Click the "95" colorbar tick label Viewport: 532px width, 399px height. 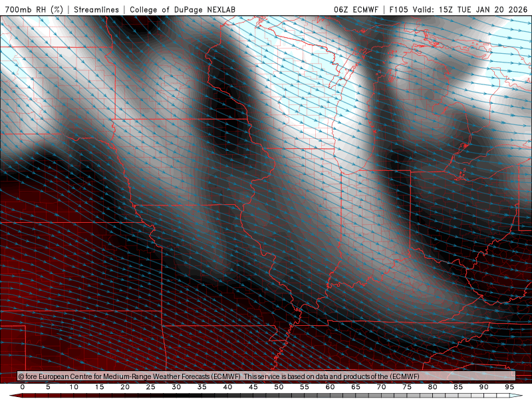point(509,387)
